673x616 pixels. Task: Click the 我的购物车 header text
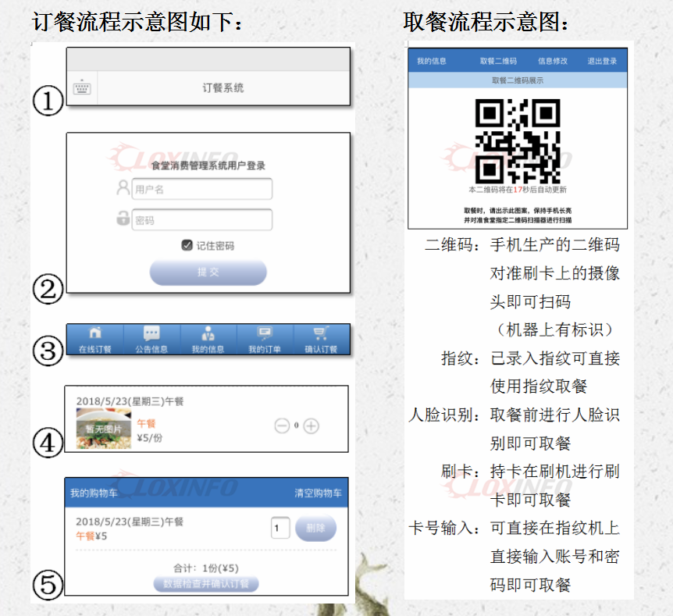pos(94,493)
